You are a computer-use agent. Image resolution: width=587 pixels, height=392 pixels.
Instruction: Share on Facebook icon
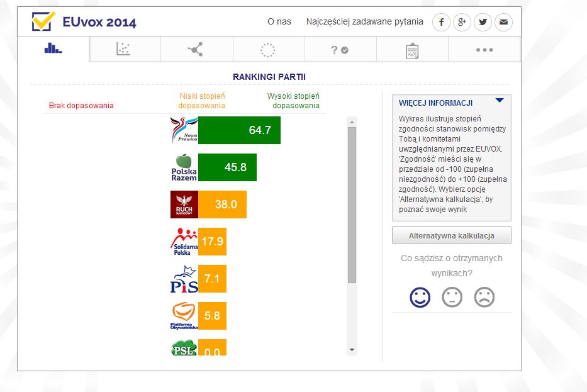[442, 22]
